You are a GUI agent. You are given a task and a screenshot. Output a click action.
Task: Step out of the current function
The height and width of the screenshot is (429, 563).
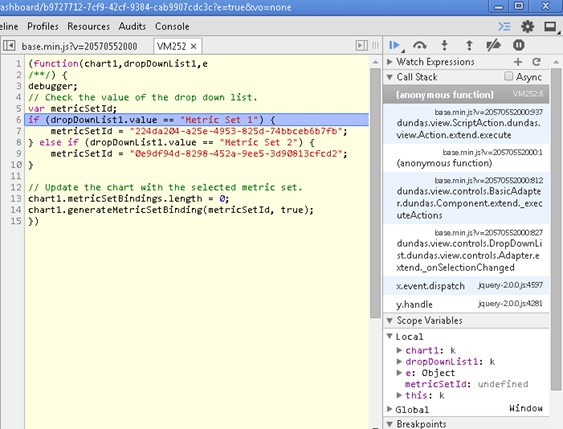click(469, 45)
